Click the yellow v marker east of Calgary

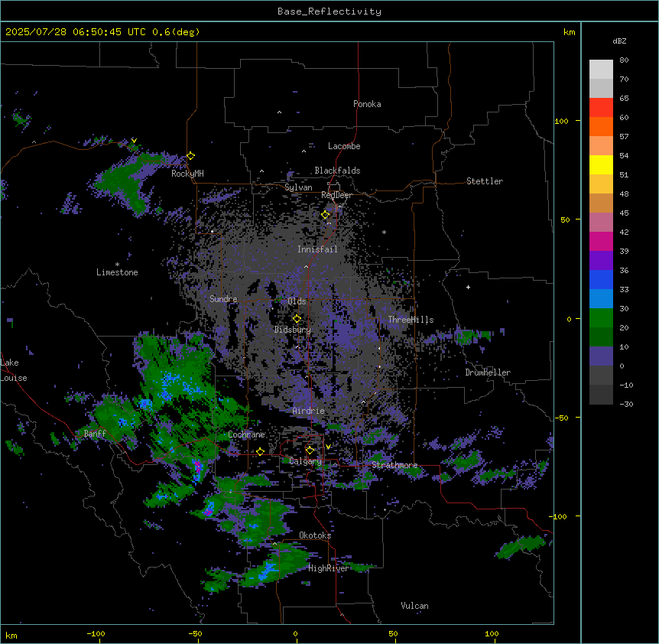click(328, 447)
